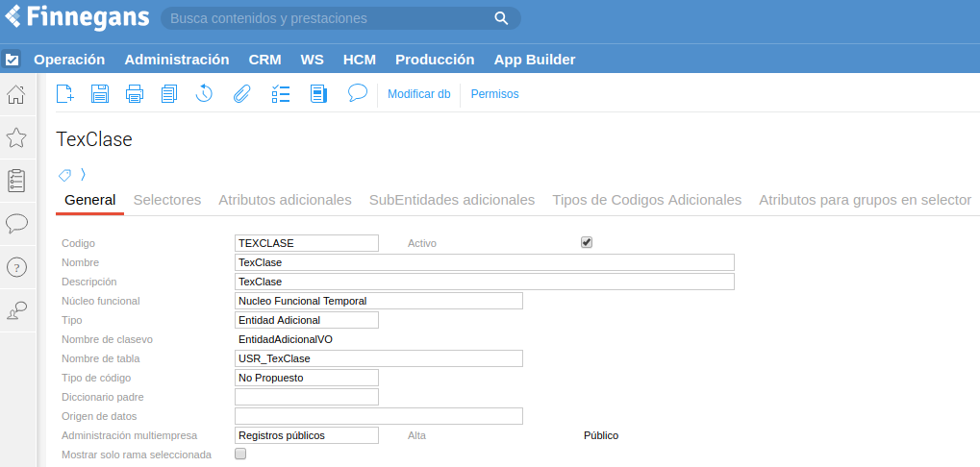This screenshot has height=467, width=980.
Task: Toggle the Activo checkbox
Action: (587, 242)
